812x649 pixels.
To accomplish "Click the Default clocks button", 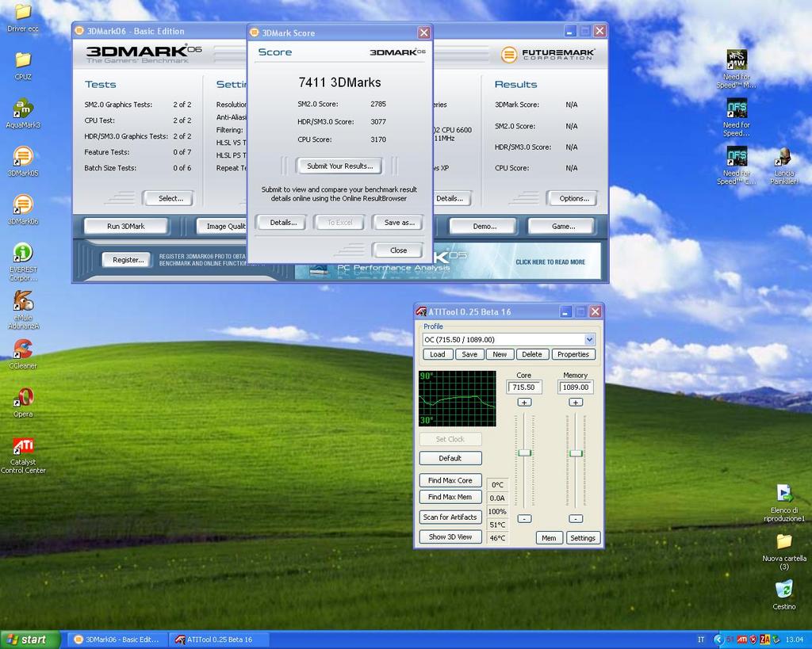I will (x=450, y=458).
